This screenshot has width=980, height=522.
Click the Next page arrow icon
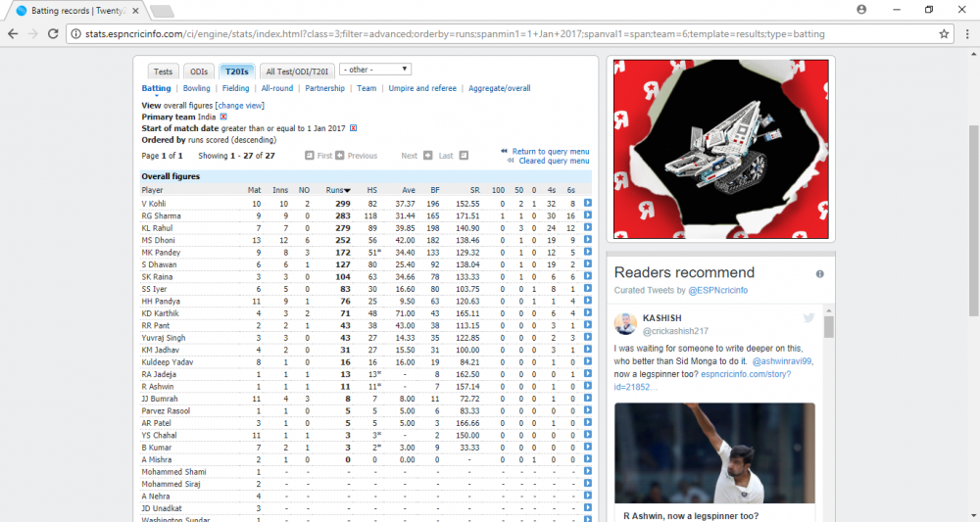(427, 156)
